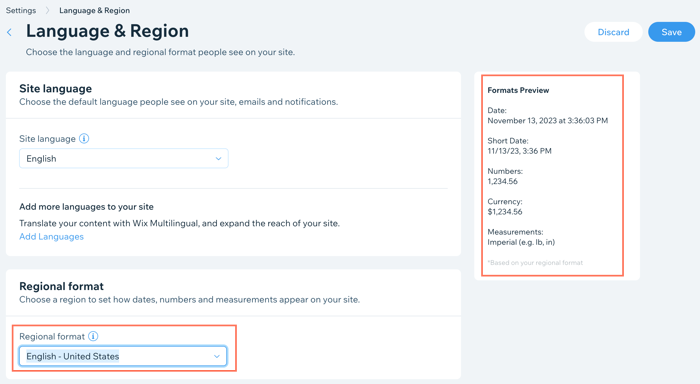This screenshot has height=384, width=700.
Task: Click Language & Region breadcrumb item
Action: tap(95, 10)
